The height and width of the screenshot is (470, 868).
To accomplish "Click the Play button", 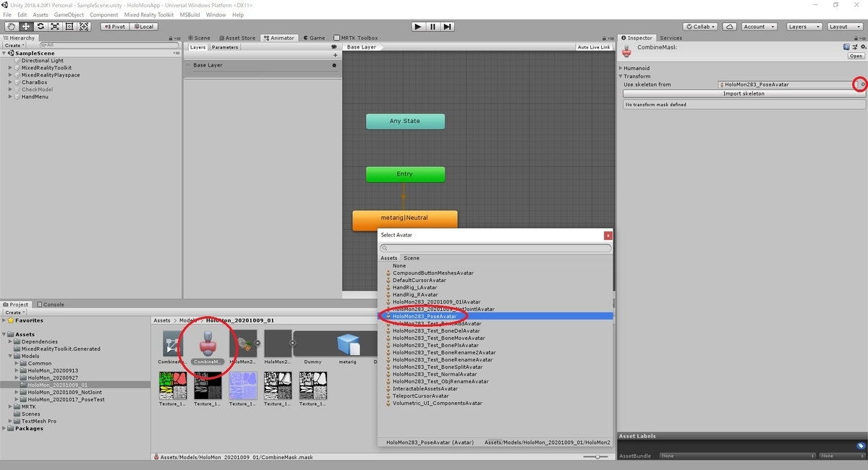I will (x=417, y=27).
